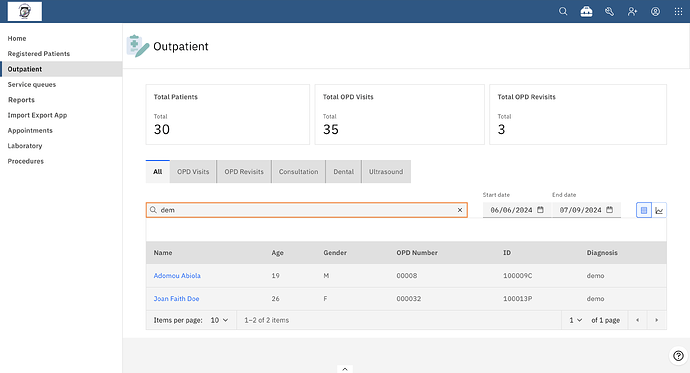Open the facility/clinic icon in header
Viewport: 690px width, 373px height.
586,11
